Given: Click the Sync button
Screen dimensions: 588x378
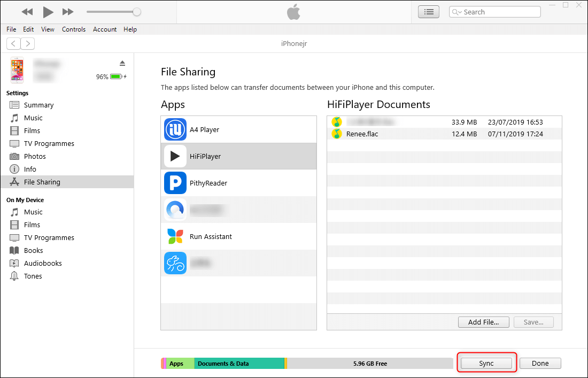Looking at the screenshot, I should coord(486,364).
